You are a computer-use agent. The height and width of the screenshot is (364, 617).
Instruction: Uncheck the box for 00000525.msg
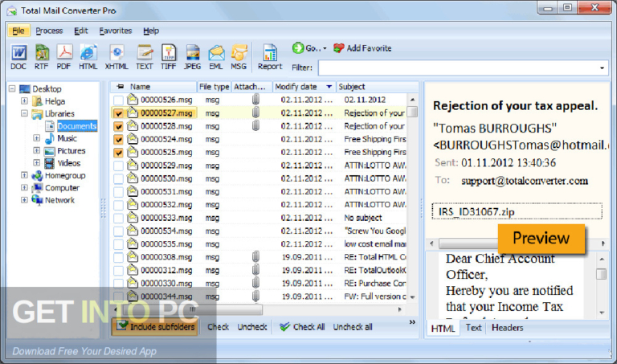click(118, 153)
